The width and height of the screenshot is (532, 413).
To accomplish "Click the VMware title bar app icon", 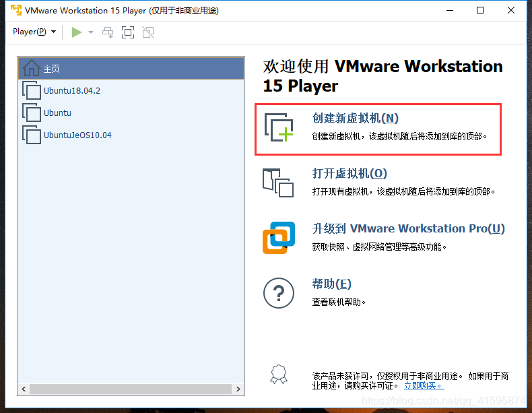I will [x=16, y=10].
